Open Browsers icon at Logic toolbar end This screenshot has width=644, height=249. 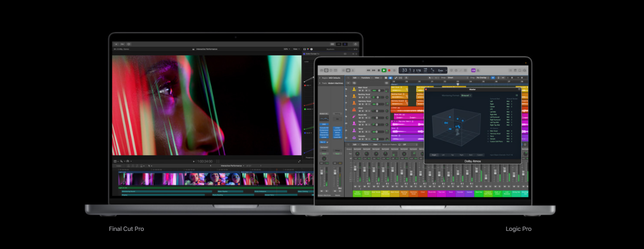pyautogui.click(x=524, y=70)
